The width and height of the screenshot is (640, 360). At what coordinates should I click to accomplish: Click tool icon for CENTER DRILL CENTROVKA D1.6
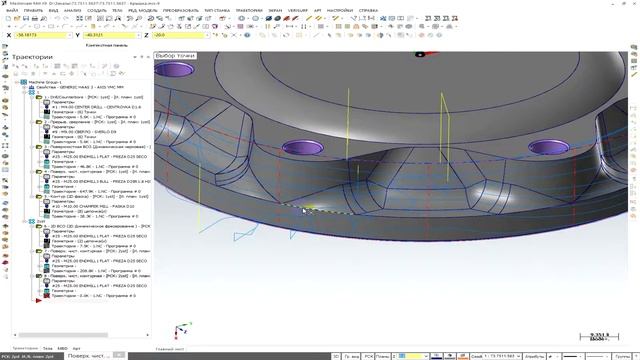coord(47,107)
